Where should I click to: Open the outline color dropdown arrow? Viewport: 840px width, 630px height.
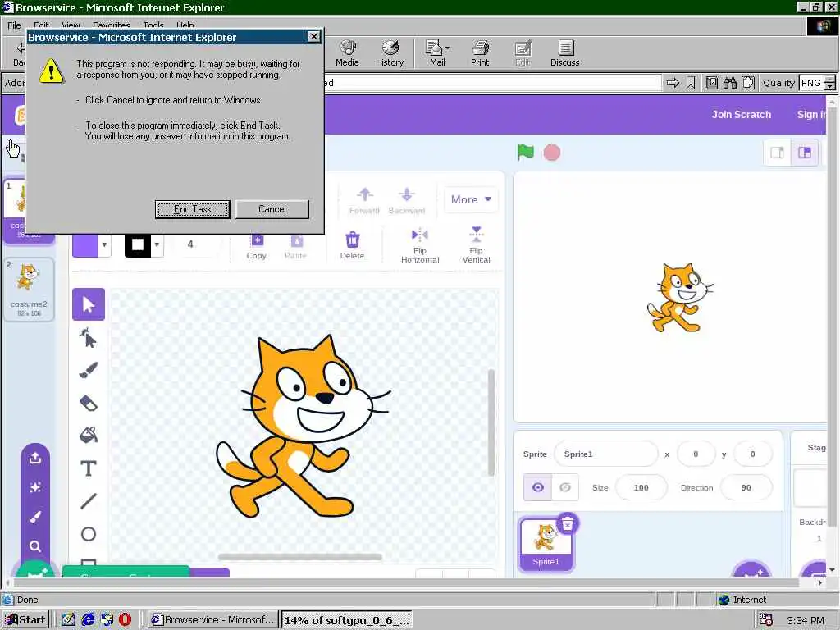coord(157,244)
